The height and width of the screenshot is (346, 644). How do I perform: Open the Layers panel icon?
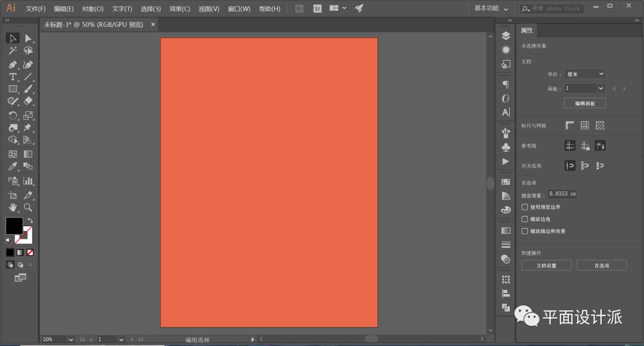click(x=506, y=36)
